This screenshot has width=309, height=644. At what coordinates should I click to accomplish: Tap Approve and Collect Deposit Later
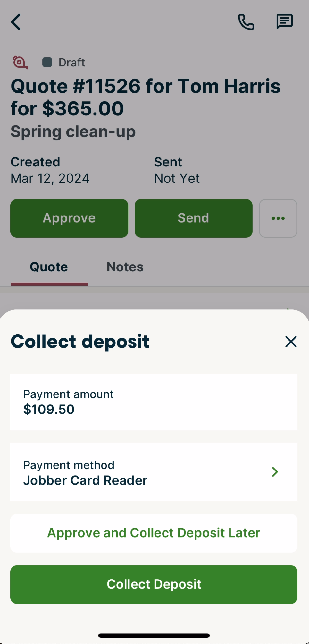[154, 533]
